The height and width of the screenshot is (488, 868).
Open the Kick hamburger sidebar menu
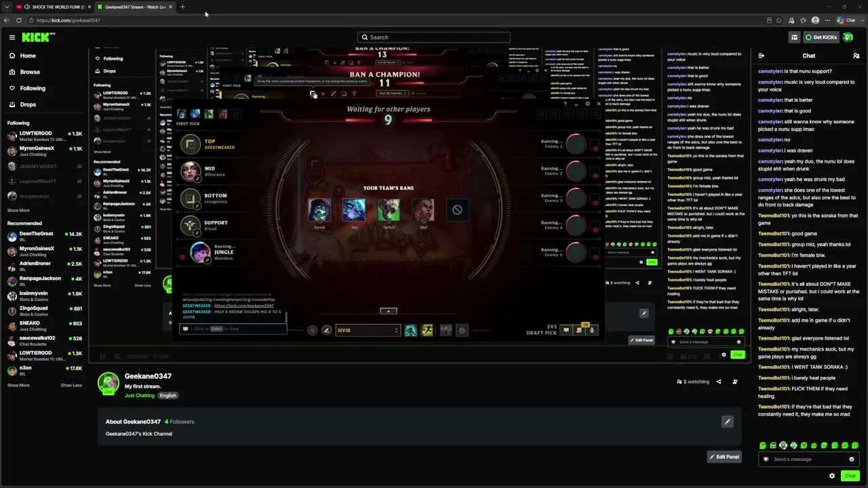12,37
